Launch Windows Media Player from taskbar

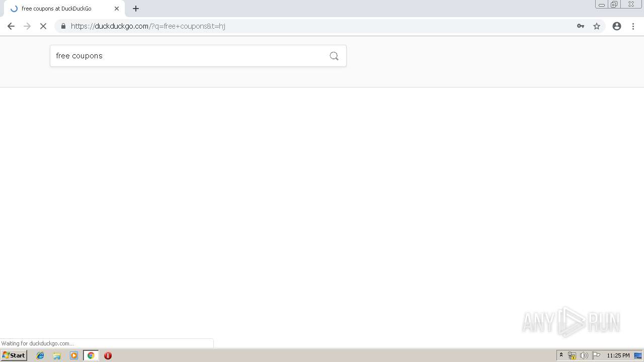[74, 355]
